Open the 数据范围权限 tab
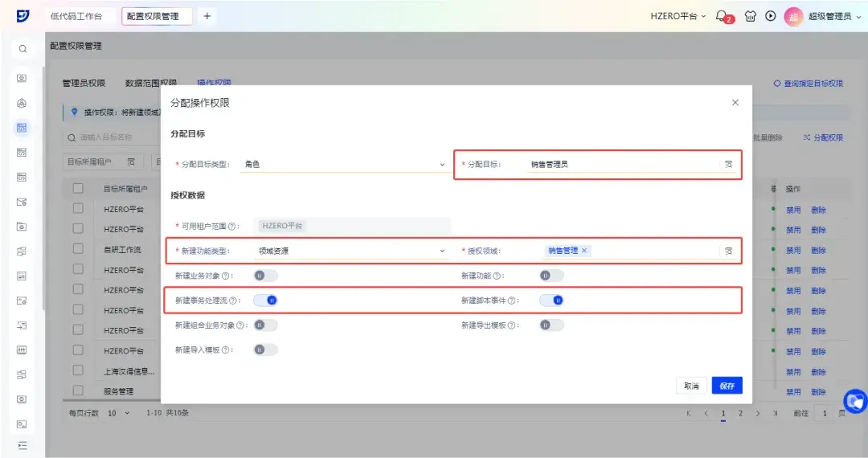 150,83
